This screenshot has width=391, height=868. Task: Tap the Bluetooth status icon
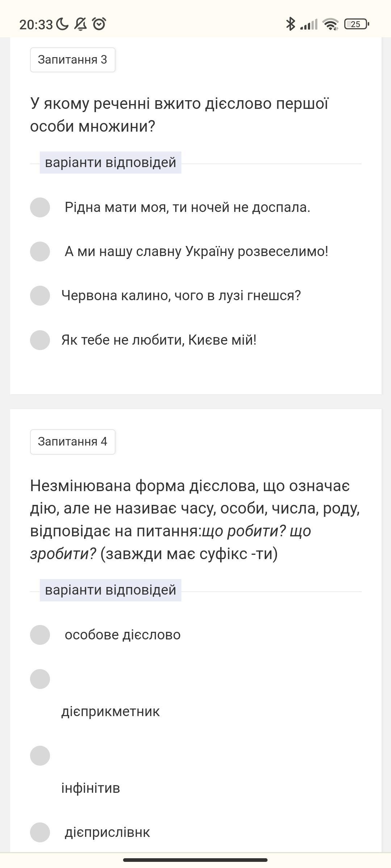point(290,24)
